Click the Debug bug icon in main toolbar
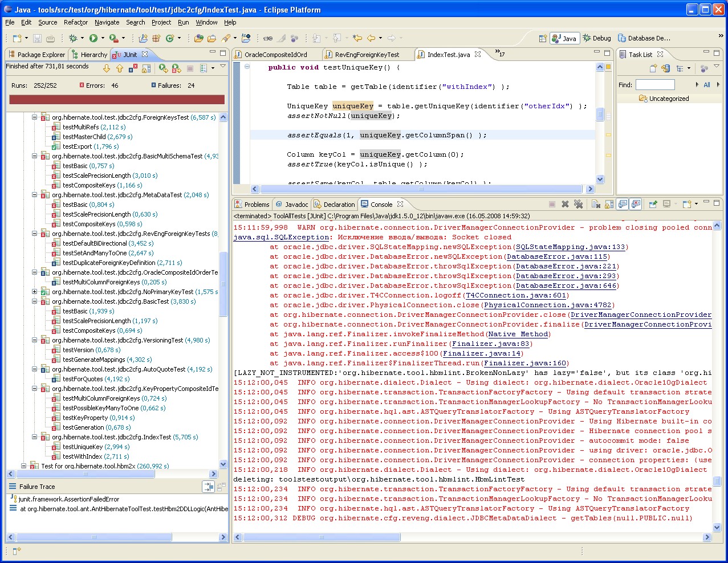 pos(73,38)
